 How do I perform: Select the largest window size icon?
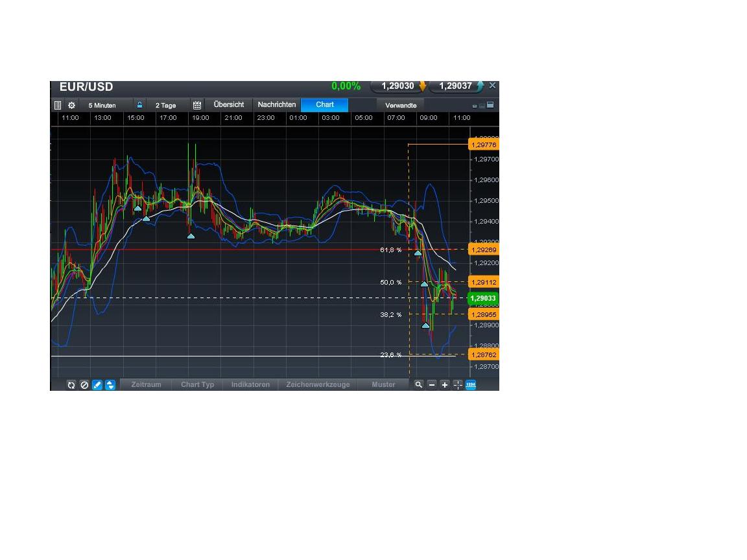click(490, 105)
